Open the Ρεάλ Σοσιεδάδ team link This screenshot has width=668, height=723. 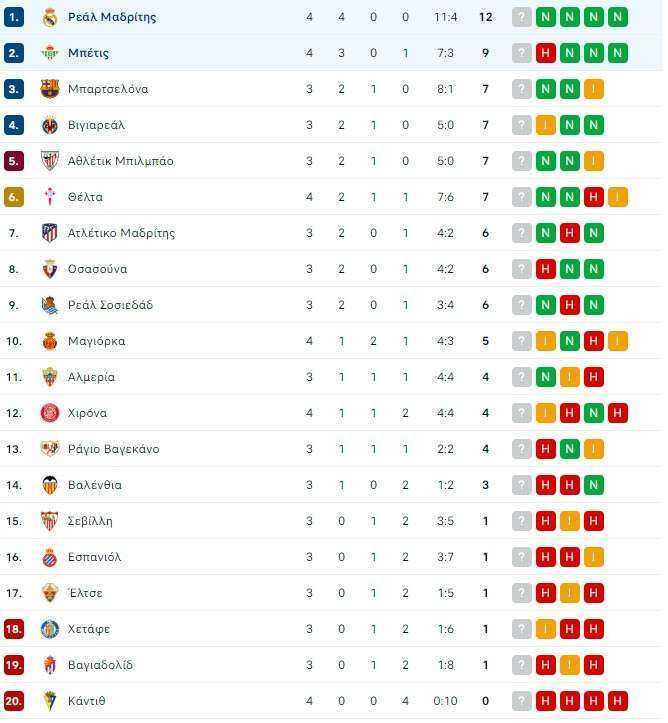pyautogui.click(x=110, y=305)
